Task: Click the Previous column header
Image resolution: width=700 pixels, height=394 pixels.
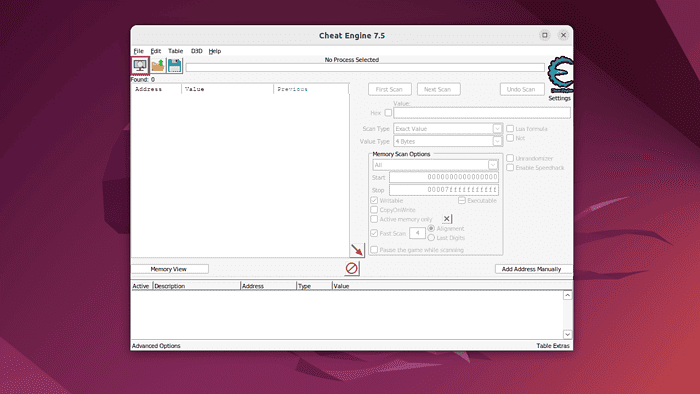Action: [311, 89]
